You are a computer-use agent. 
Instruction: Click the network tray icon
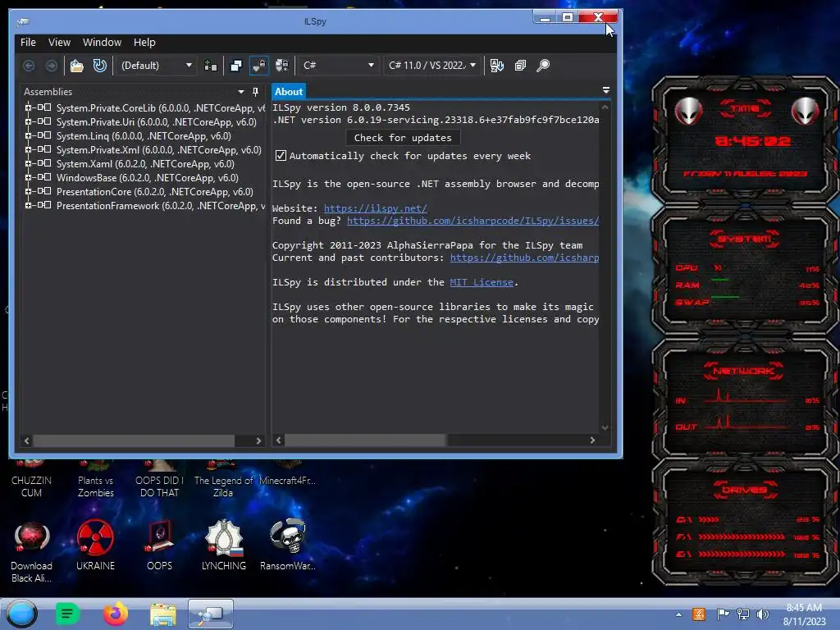[x=742, y=614]
